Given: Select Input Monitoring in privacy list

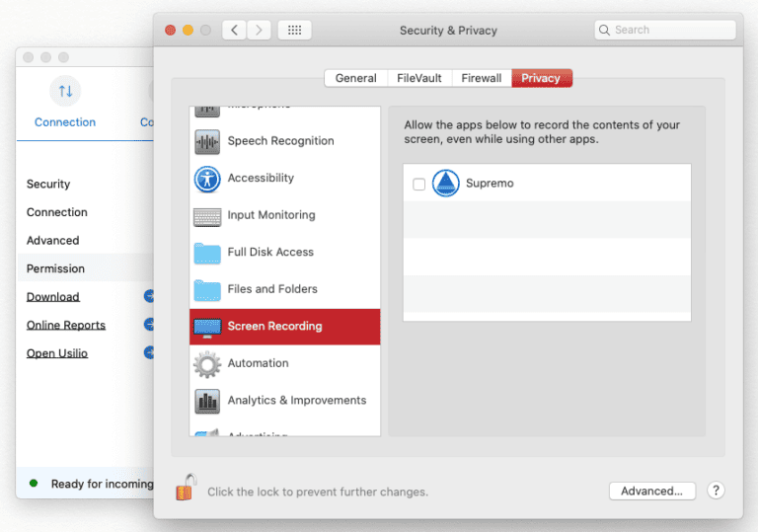Looking at the screenshot, I should point(284,216).
